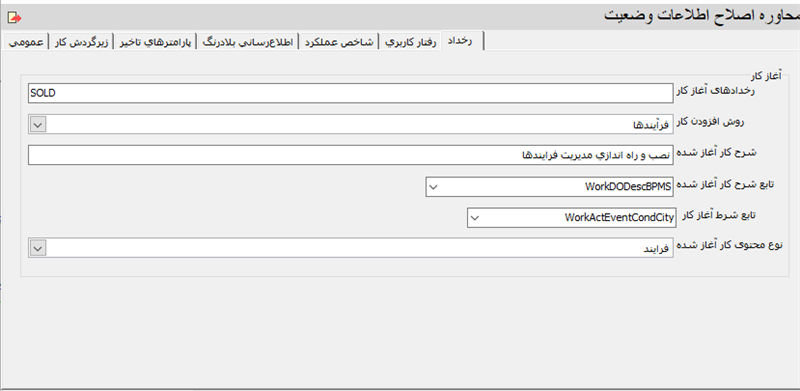Click the فرآیندها value in add-work method
Image resolution: width=800 pixels, height=391 pixels.
650,125
